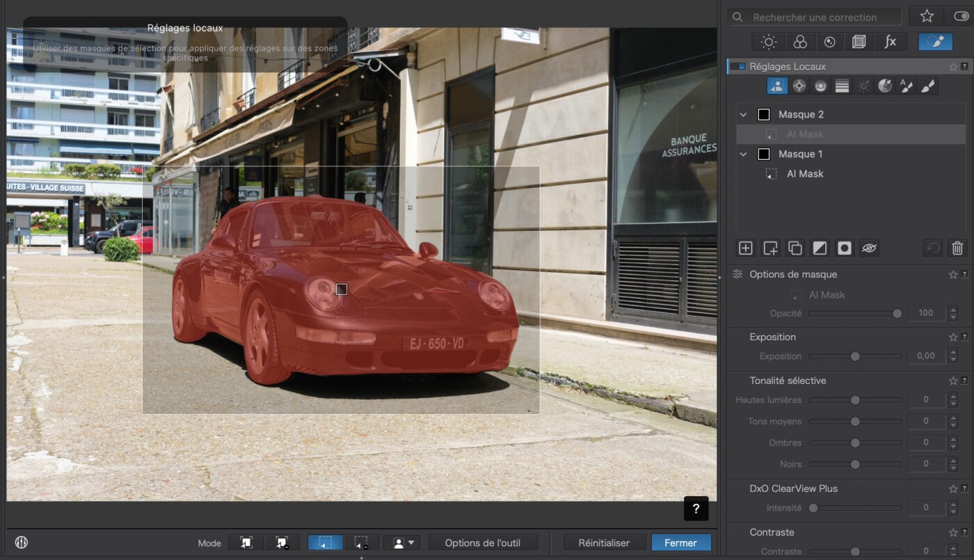Close the tool with the Fermer button
Image resolution: width=974 pixels, height=560 pixels.
[x=680, y=543]
